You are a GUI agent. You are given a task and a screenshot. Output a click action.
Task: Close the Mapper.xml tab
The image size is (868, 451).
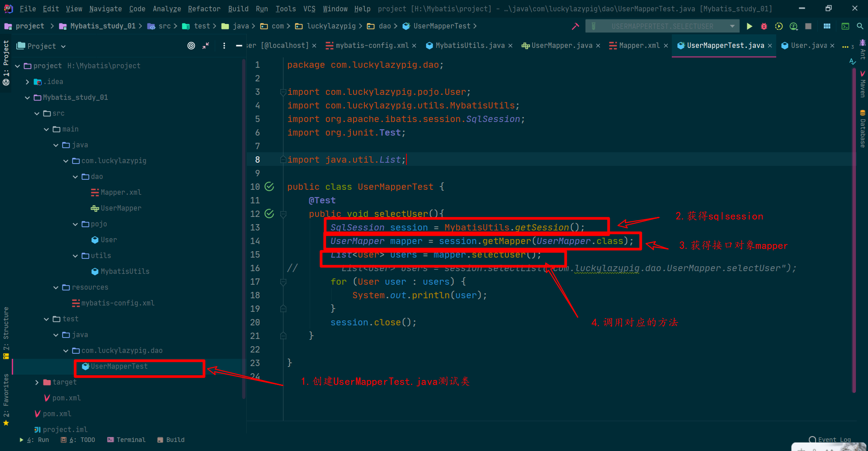pos(666,46)
